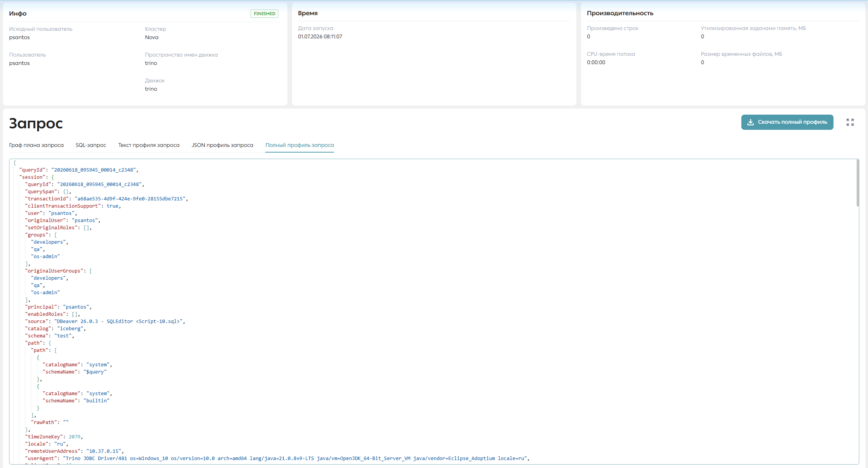
Task: Click the transactionId line in JSON
Action: coord(107,199)
